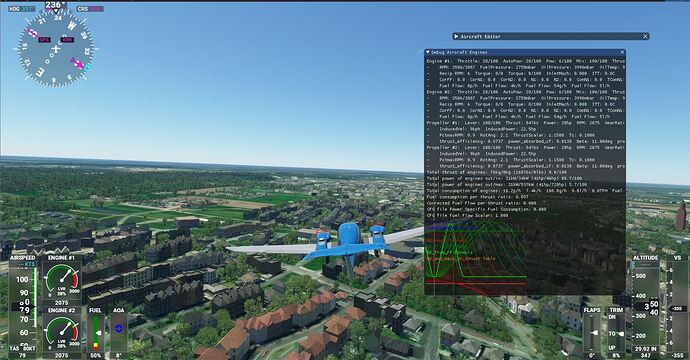The width and height of the screenshot is (690, 360).
Task: Click the Aircraft Editor title bar text
Action: pyautogui.click(x=481, y=37)
